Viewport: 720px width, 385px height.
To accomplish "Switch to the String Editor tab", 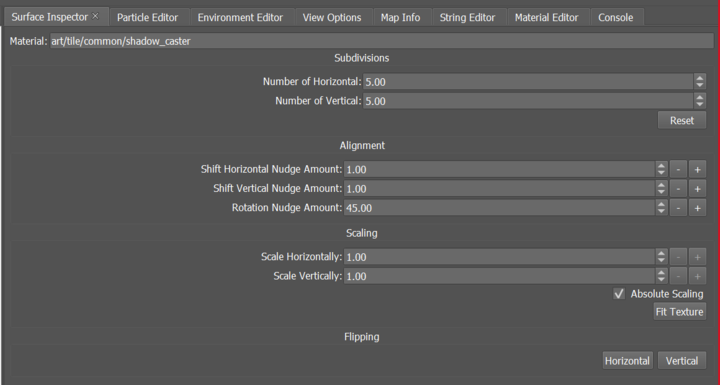I will 467,17.
